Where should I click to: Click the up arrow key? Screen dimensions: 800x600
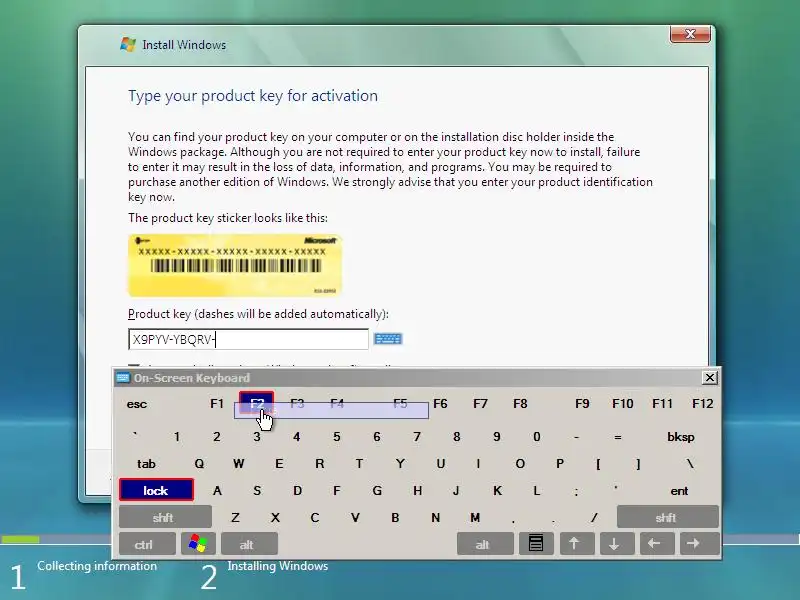575,544
